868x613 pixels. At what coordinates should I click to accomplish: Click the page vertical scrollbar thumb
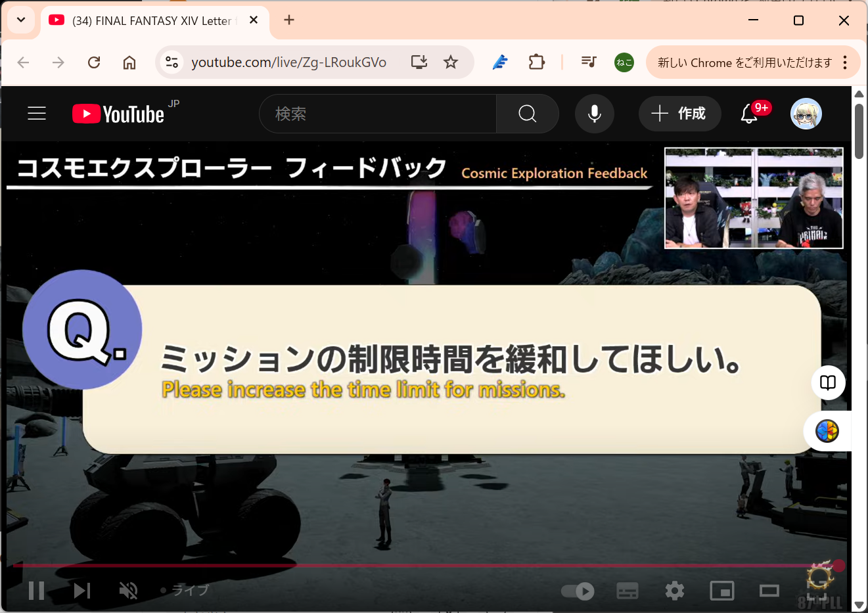pos(859,131)
